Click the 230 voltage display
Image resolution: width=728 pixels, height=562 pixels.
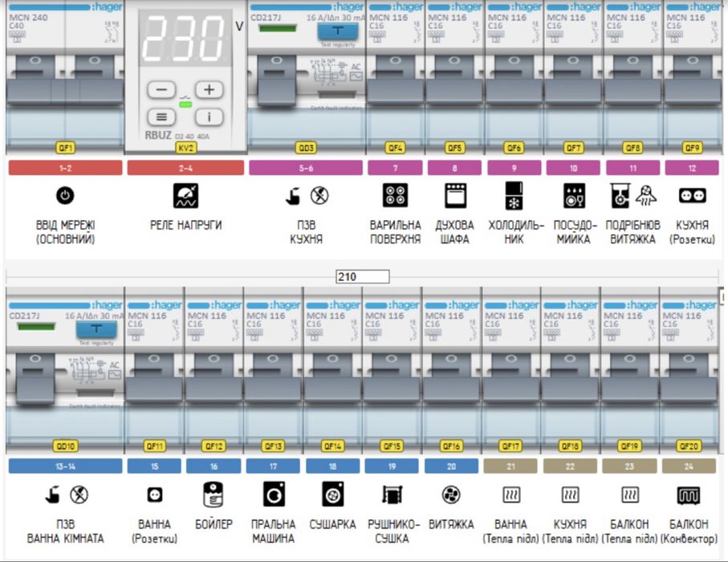pos(185,39)
